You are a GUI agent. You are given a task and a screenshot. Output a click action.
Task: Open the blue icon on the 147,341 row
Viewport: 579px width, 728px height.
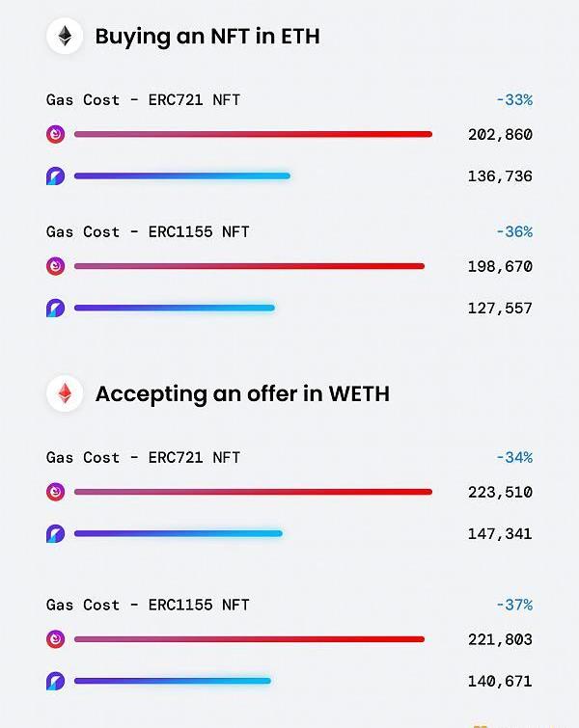pos(56,533)
